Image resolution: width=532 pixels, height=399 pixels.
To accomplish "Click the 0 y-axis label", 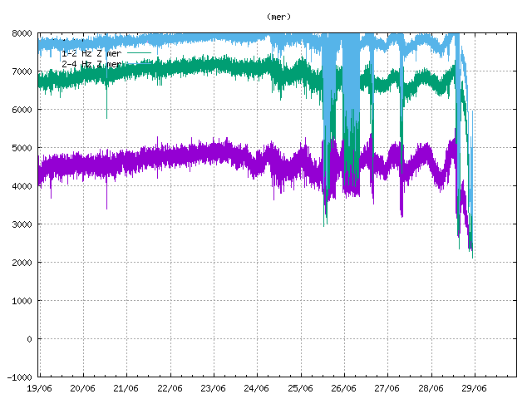I will pos(29,339).
